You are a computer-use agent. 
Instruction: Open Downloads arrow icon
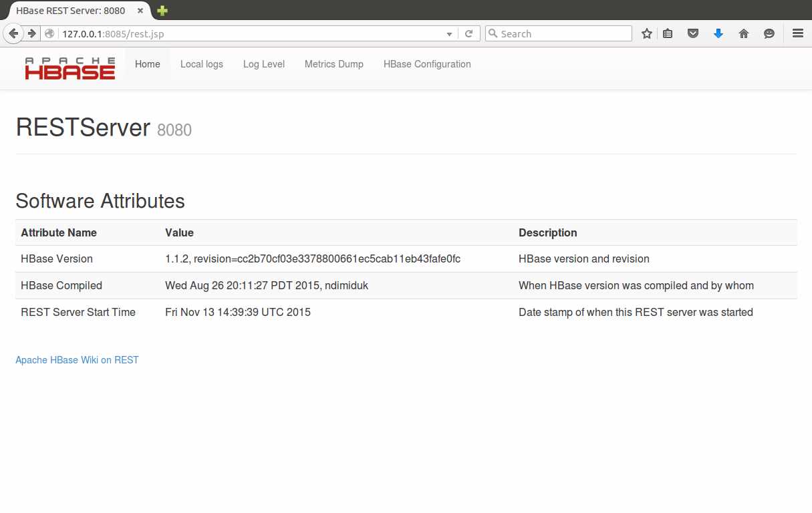click(x=718, y=33)
